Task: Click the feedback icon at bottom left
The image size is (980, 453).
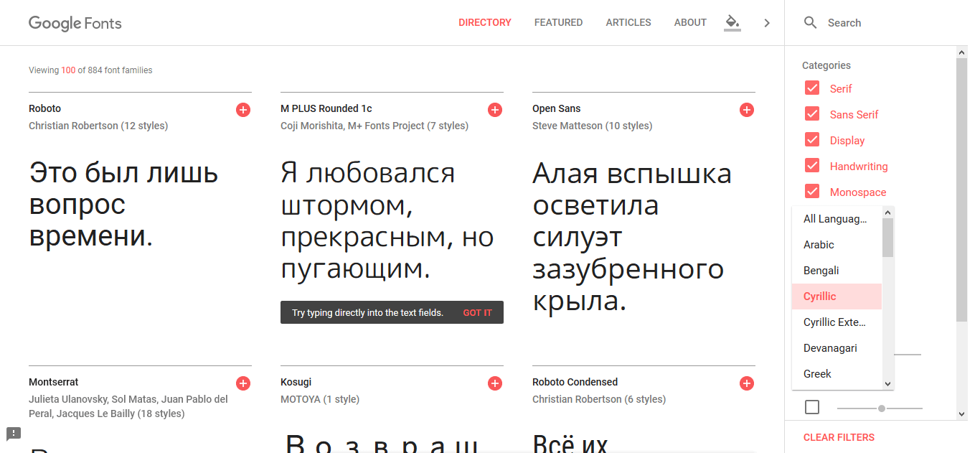Action: click(14, 434)
